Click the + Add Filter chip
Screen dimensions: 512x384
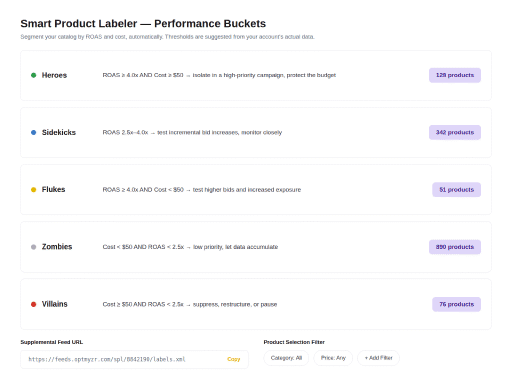pyautogui.click(x=378, y=358)
